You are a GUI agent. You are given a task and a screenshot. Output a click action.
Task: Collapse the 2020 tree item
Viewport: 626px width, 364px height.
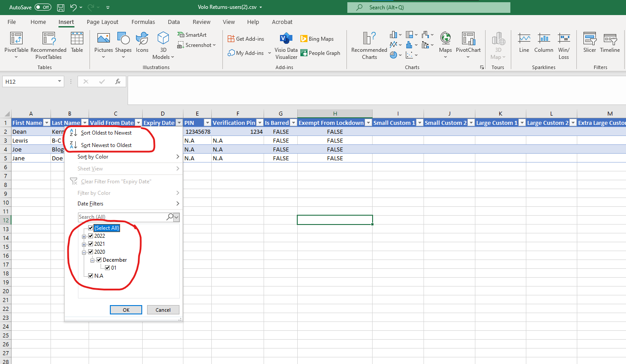84,252
